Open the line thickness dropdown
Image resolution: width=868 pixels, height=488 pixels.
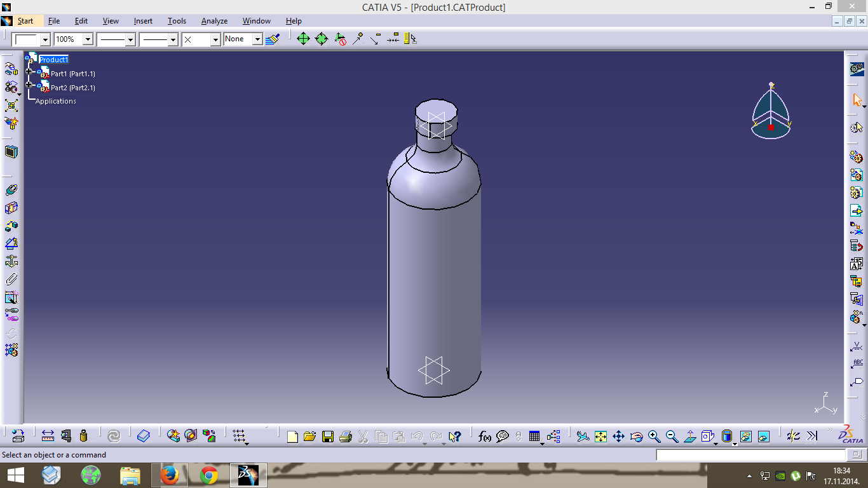tap(131, 39)
